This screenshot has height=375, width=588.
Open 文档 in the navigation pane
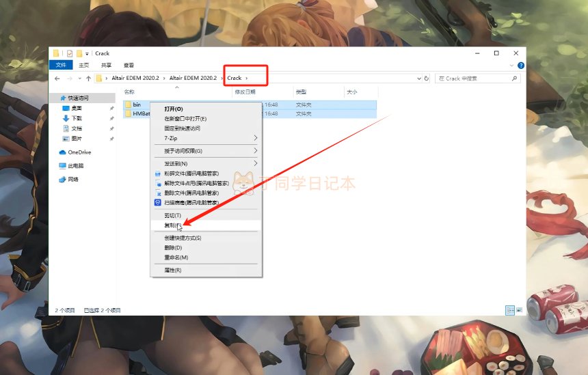point(77,128)
